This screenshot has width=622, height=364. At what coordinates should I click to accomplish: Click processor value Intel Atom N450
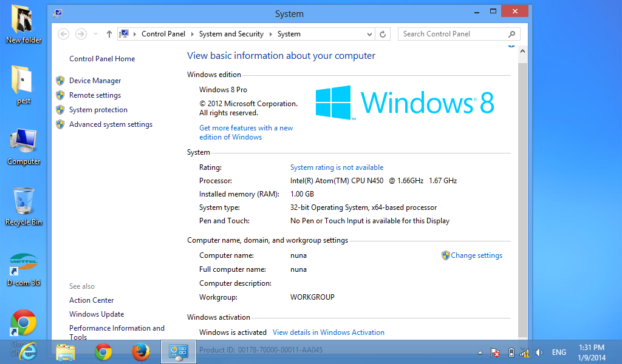point(374,181)
